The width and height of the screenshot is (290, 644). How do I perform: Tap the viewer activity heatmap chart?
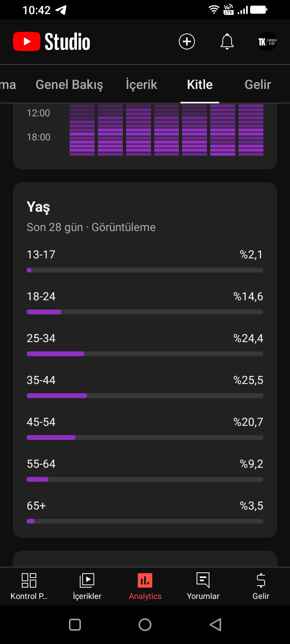point(166,130)
